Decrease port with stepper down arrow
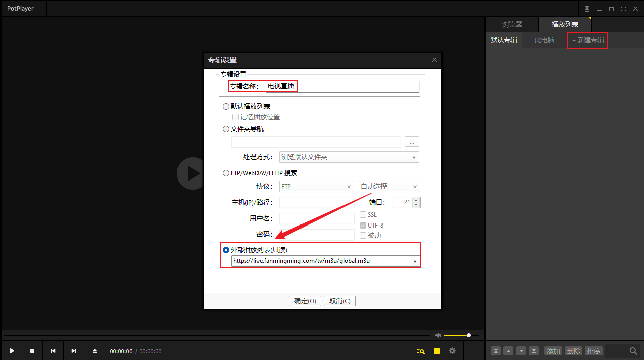Image resolution: width=644 pixels, height=360 pixels. click(x=416, y=205)
